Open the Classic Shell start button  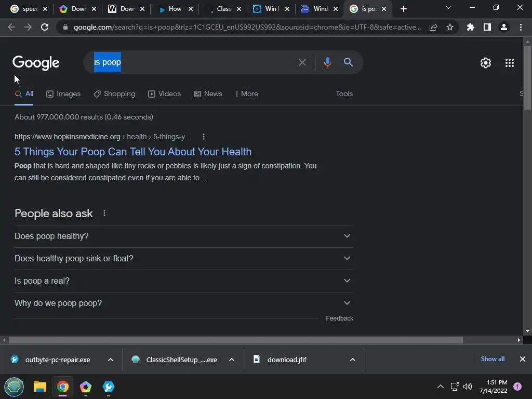14,387
